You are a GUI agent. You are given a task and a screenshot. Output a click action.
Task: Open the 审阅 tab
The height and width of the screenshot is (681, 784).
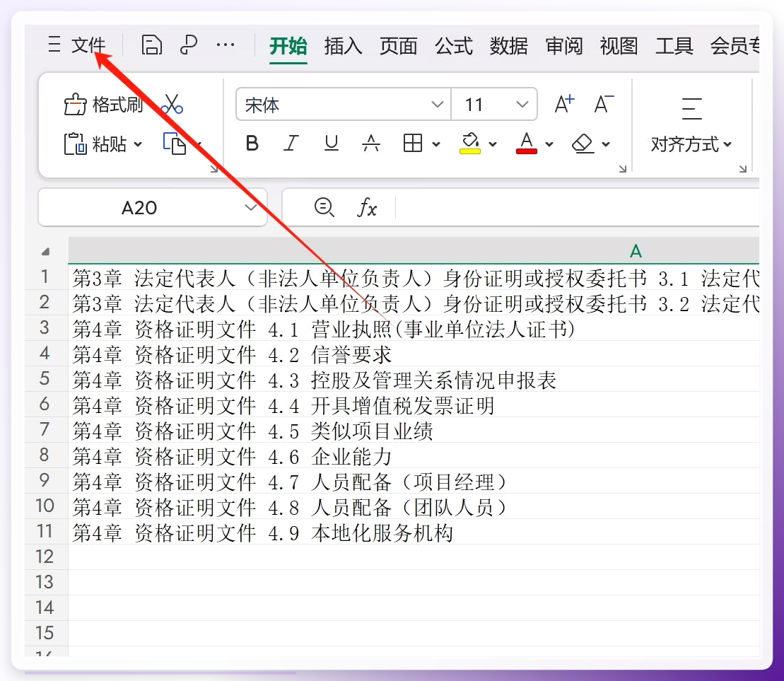pyautogui.click(x=564, y=46)
